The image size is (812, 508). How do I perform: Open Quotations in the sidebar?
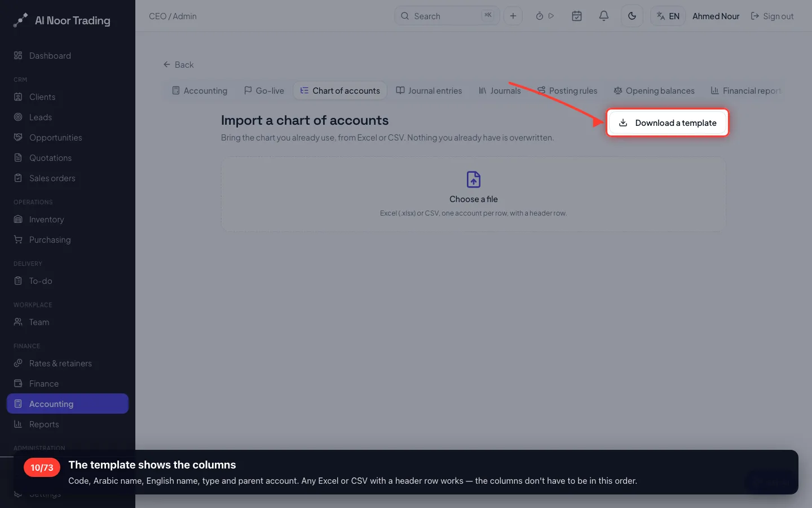68,157
